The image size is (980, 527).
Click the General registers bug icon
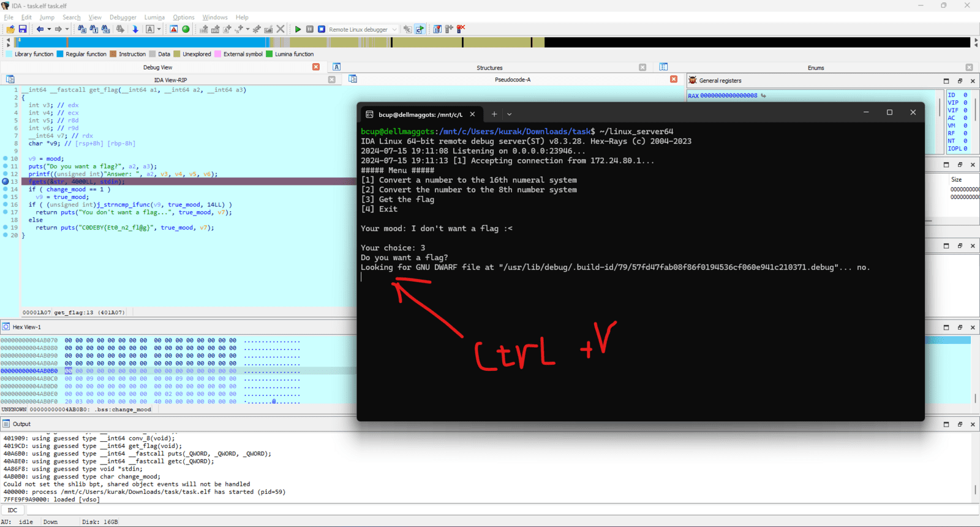click(x=693, y=80)
